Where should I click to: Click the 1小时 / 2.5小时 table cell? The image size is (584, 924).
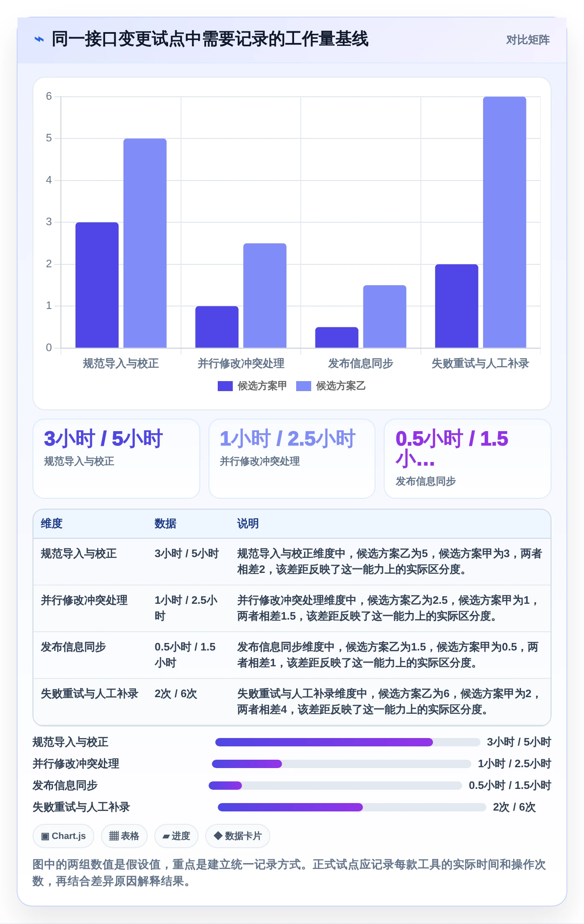[x=186, y=608]
